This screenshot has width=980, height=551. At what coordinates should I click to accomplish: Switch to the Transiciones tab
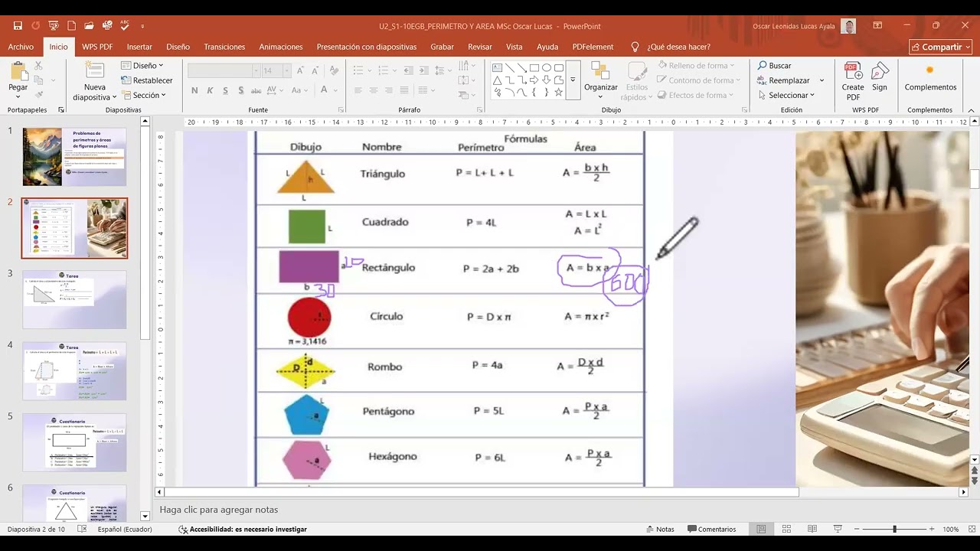(x=224, y=47)
